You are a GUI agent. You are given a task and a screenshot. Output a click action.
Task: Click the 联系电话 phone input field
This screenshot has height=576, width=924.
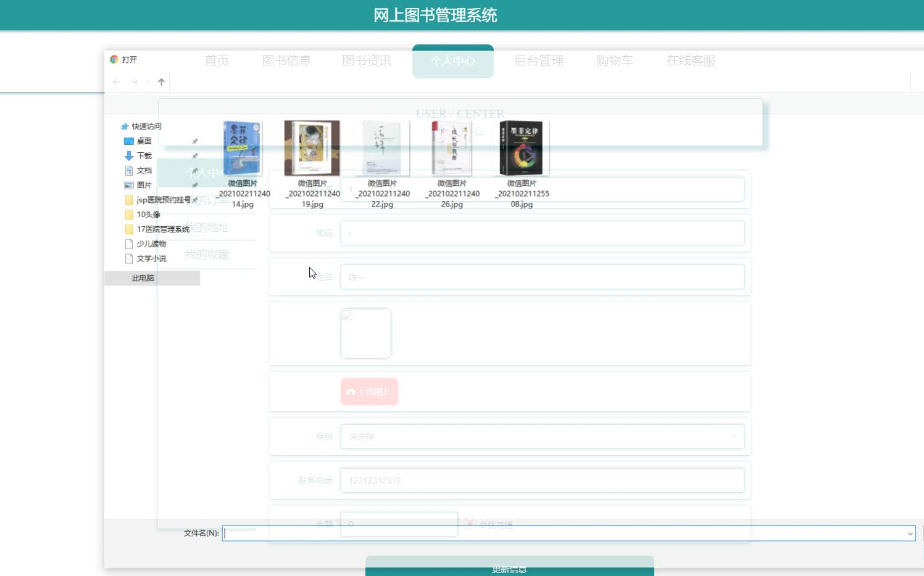pos(543,480)
